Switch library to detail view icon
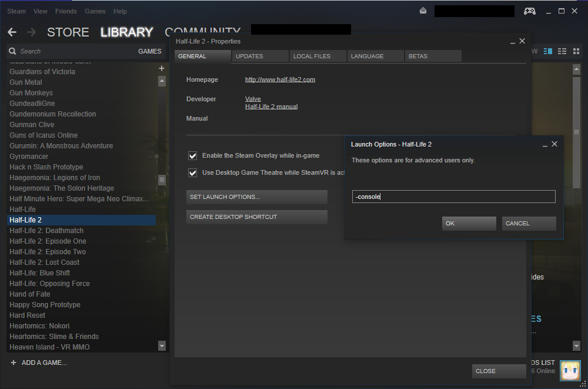Image resolution: width=588 pixels, height=389 pixels. (x=548, y=51)
